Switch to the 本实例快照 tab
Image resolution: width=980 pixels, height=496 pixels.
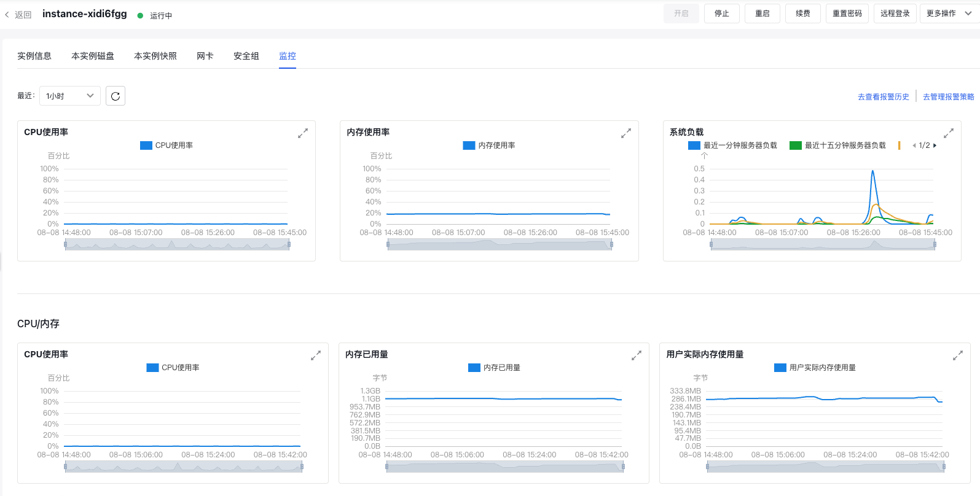coord(155,56)
